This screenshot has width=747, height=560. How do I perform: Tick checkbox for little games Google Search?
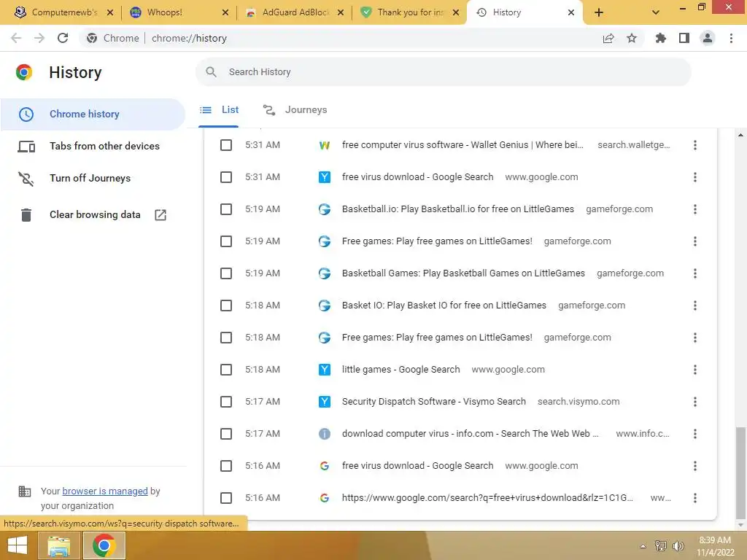point(226,370)
